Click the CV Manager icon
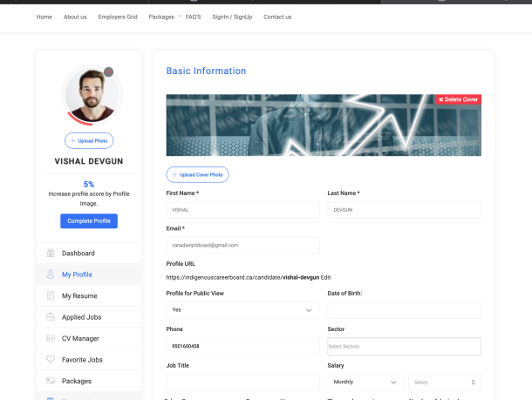Image resolution: width=532 pixels, height=400 pixels. 51,338
